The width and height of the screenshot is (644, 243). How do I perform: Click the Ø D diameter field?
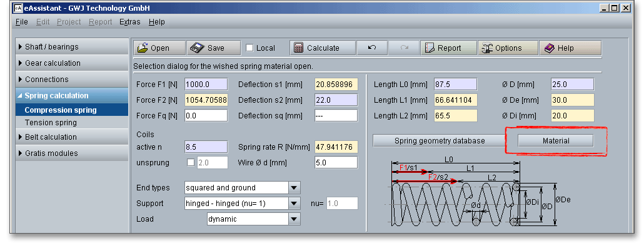click(x=573, y=85)
